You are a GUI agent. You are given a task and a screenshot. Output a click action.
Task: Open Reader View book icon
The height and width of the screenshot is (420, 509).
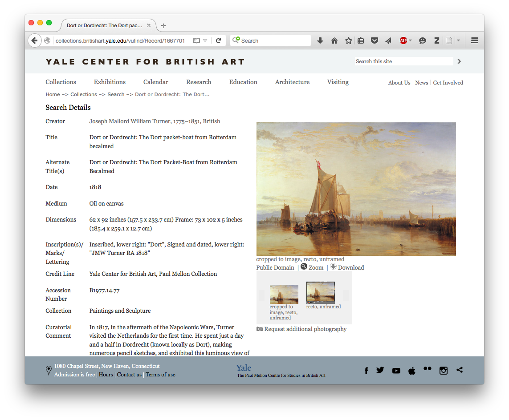tap(196, 40)
